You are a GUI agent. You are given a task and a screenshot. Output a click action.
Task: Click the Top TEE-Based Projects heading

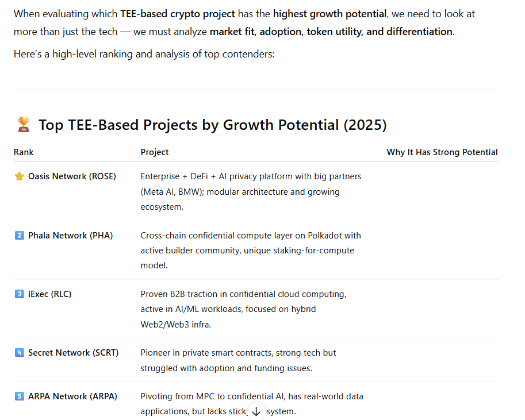[x=213, y=125]
